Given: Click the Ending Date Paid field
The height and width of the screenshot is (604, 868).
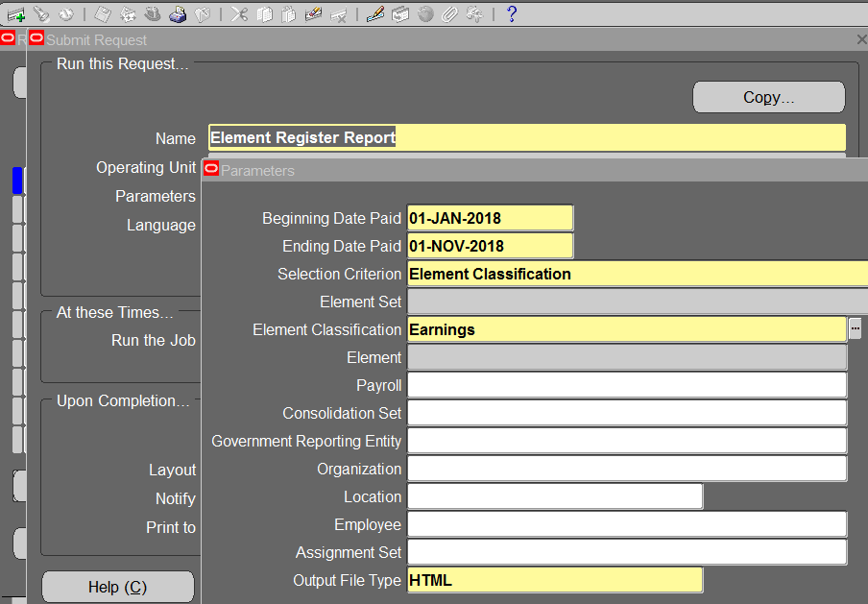Looking at the screenshot, I should click(x=490, y=246).
